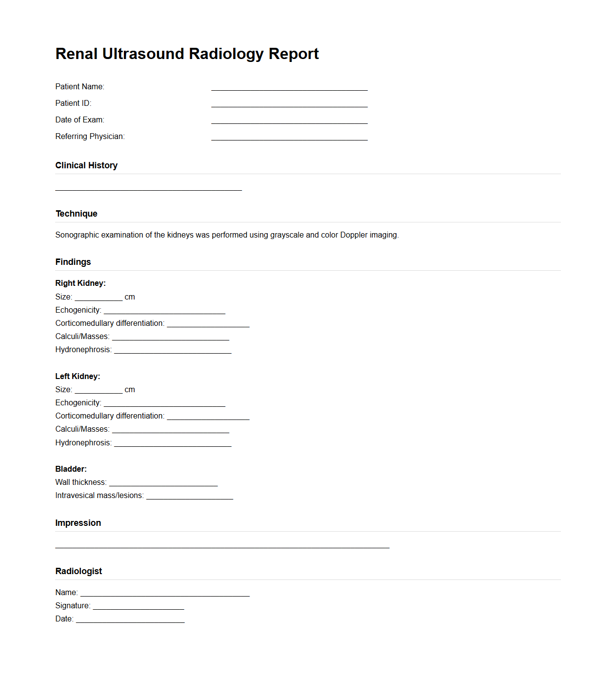The width and height of the screenshot is (616, 679).
Task: Click the Impression blank line
Action: pos(222,546)
